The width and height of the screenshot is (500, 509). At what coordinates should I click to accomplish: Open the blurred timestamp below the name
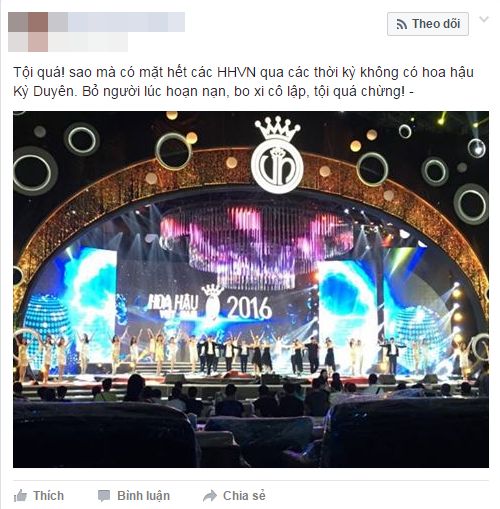tap(88, 42)
